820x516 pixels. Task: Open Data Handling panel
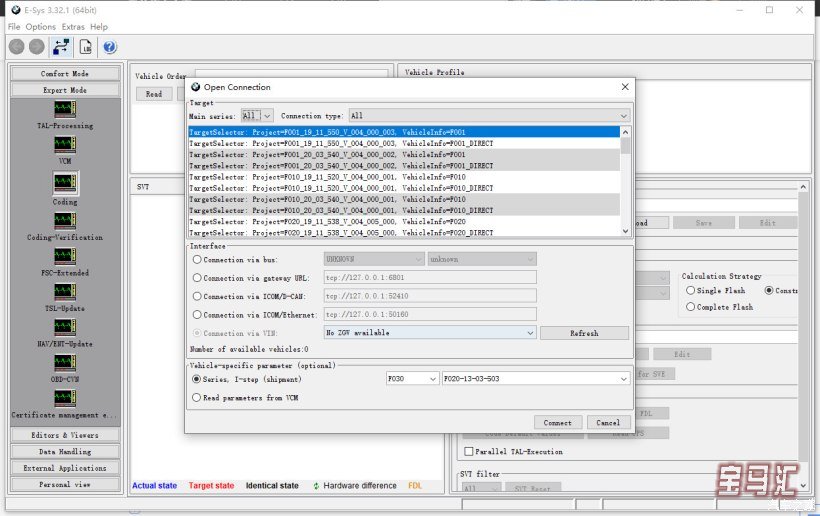tap(65, 452)
